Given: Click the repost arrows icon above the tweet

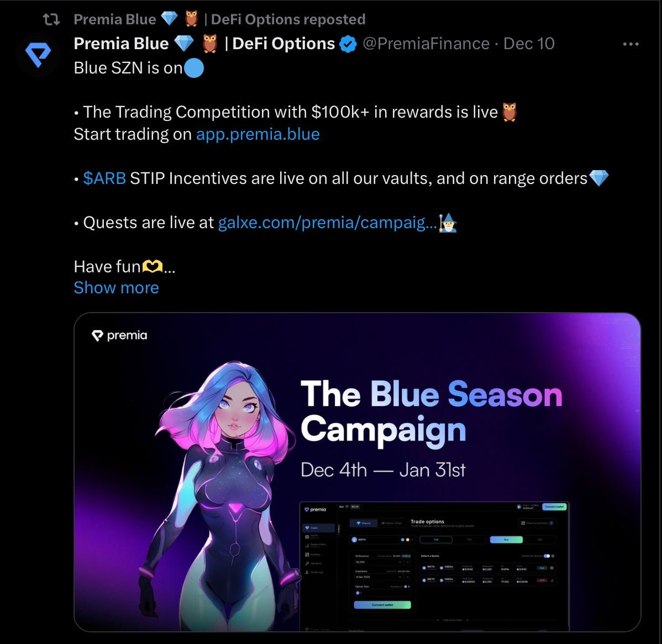Looking at the screenshot, I should pyautogui.click(x=51, y=19).
